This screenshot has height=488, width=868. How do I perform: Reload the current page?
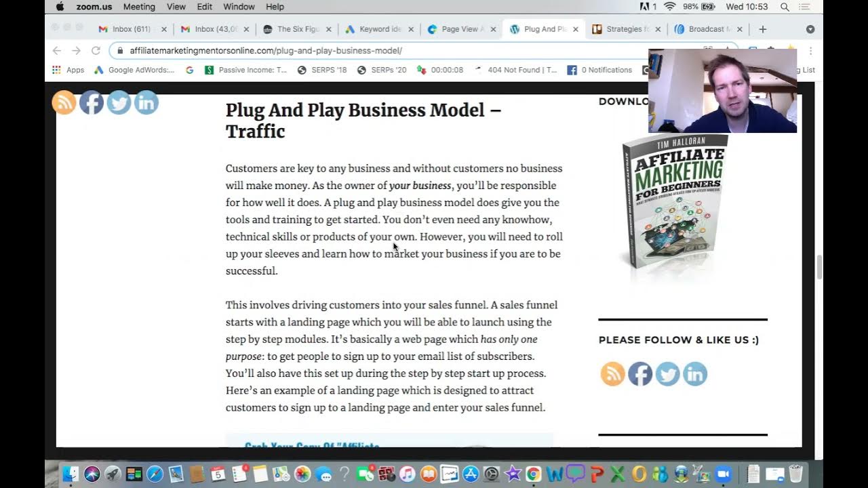[x=96, y=51]
